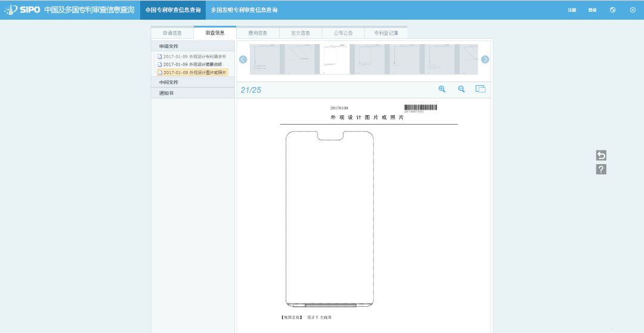Zoom out of the document page
This screenshot has width=644, height=333.
click(461, 89)
